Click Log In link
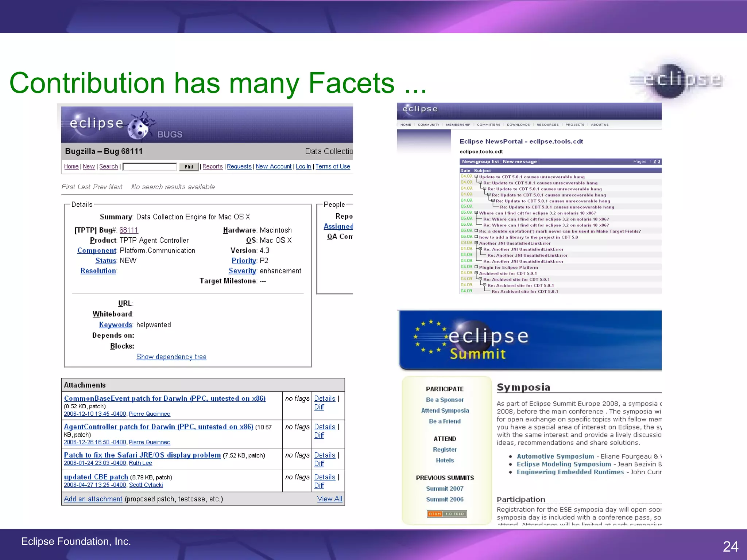Viewport: 747px width, 560px height. click(303, 166)
